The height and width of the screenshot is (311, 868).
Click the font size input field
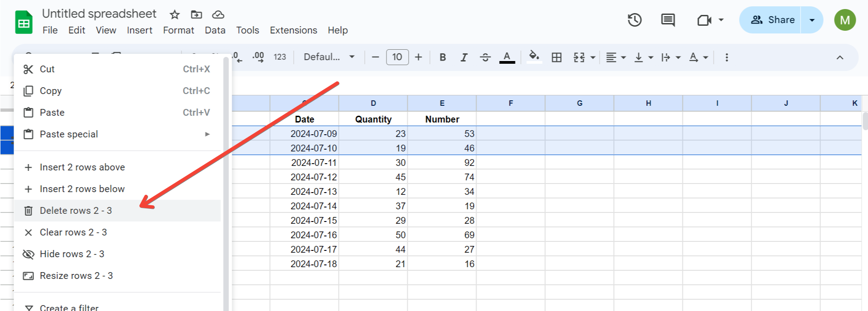[397, 57]
